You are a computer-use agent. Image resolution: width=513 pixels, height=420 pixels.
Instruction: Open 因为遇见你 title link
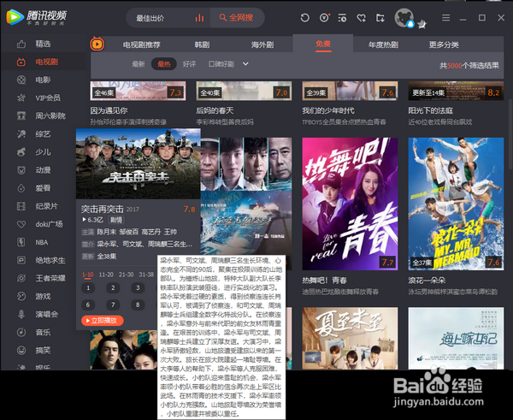(109, 110)
